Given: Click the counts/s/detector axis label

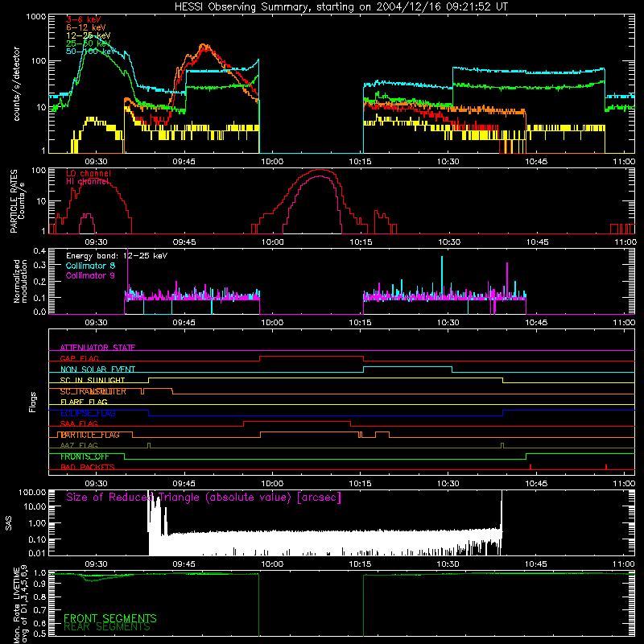Looking at the screenshot, I should coord(17,84).
